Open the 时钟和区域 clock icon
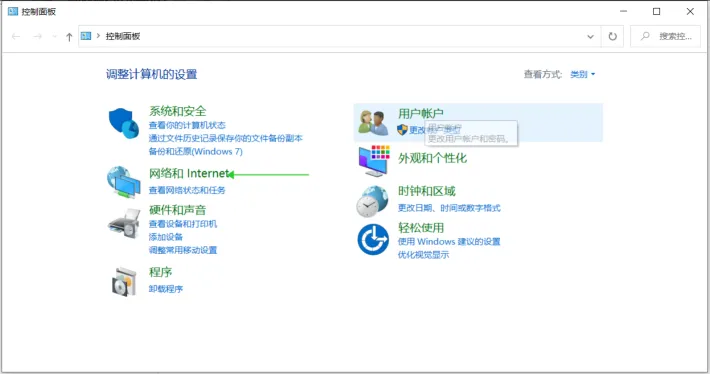 pos(372,201)
